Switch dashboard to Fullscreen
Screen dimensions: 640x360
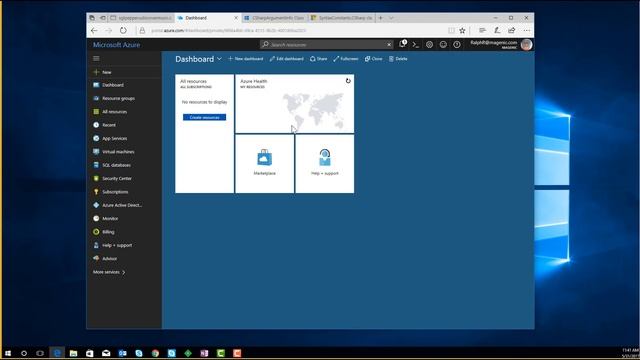point(346,59)
